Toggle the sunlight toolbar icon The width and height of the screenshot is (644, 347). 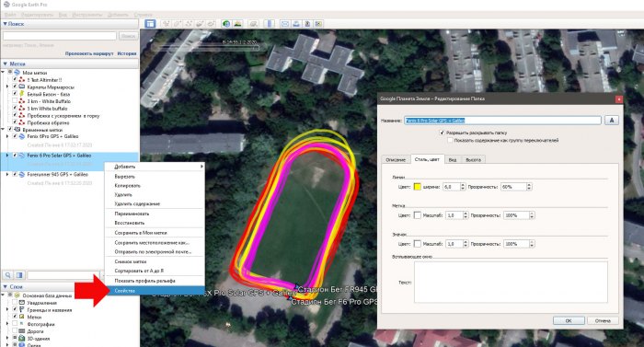pyautogui.click(x=237, y=24)
